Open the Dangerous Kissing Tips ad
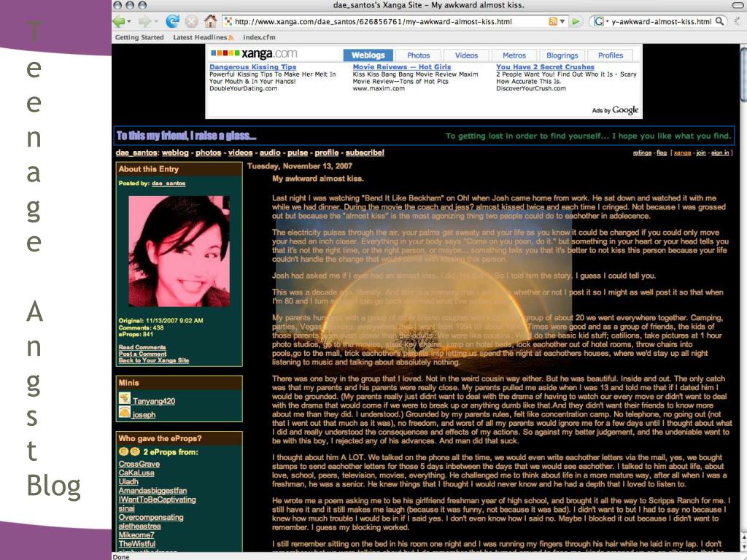Viewport: 747px width, 560px height. pyautogui.click(x=252, y=67)
